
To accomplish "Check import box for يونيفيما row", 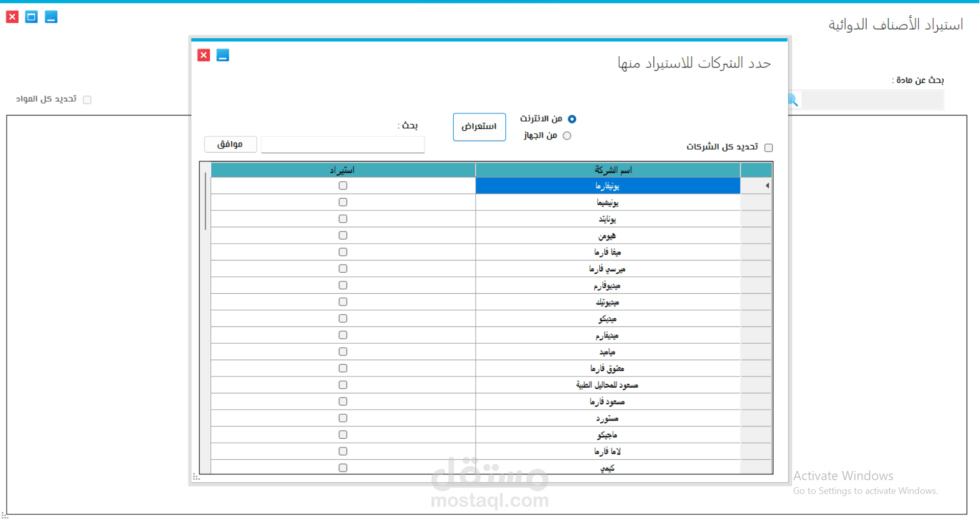I will point(343,202).
